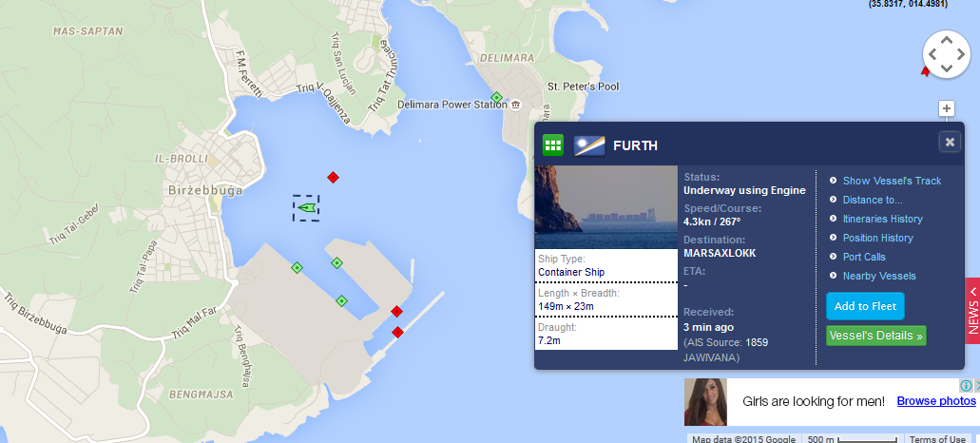Click the Marshall Islands flag icon
980x443 pixels.
(x=589, y=144)
